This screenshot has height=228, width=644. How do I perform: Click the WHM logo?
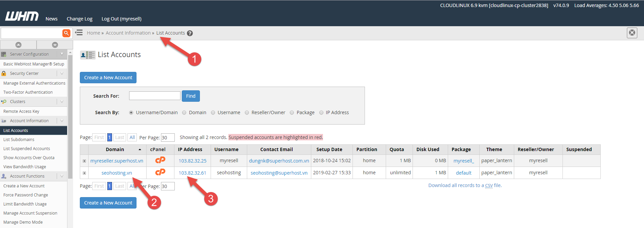[x=22, y=16]
